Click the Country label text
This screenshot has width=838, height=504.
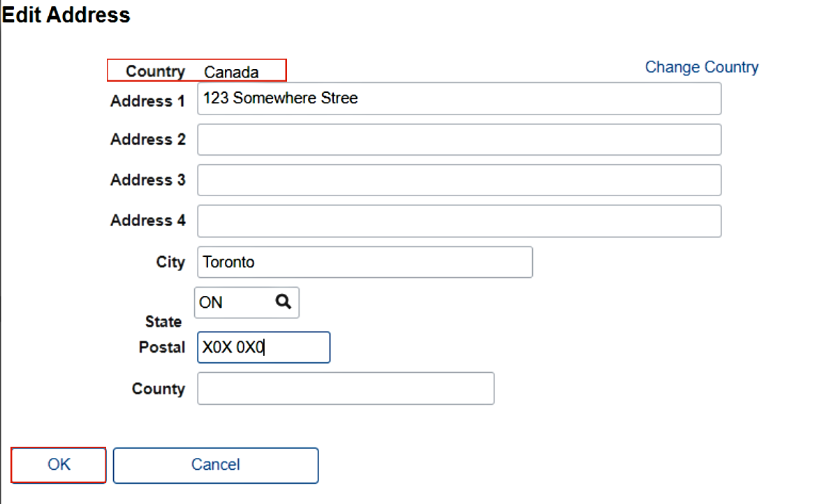(155, 71)
